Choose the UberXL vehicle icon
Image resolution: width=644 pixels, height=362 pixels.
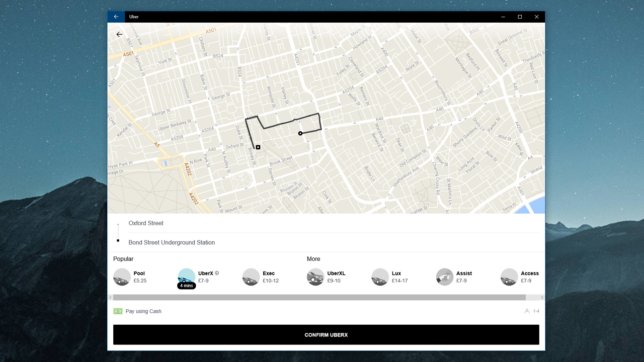click(315, 277)
